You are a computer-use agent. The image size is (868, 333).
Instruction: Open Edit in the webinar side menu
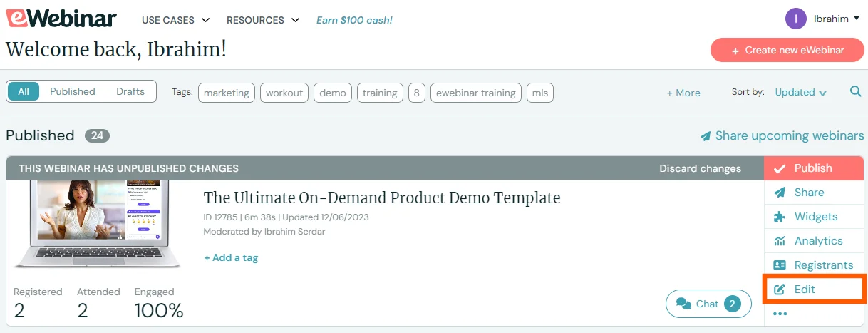click(814, 290)
